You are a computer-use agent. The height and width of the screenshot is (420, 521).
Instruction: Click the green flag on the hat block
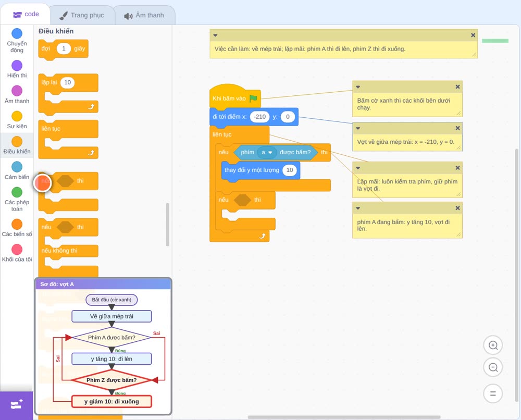253,98
